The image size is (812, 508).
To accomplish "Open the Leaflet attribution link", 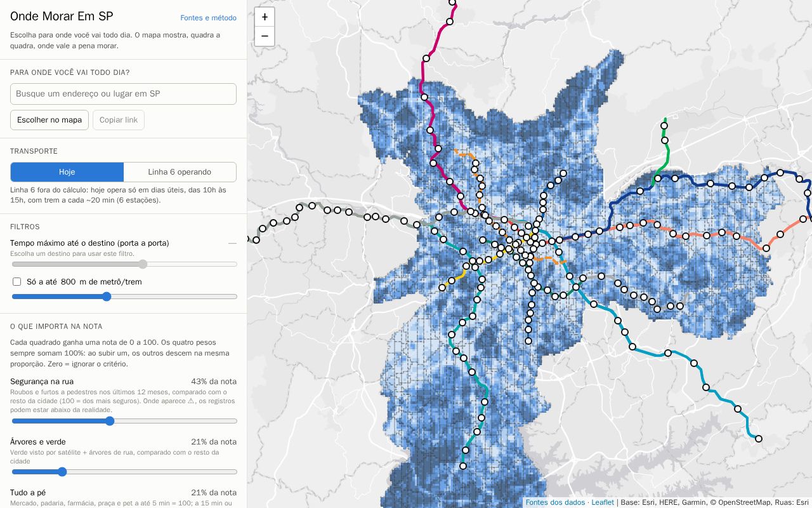I will click(x=603, y=502).
